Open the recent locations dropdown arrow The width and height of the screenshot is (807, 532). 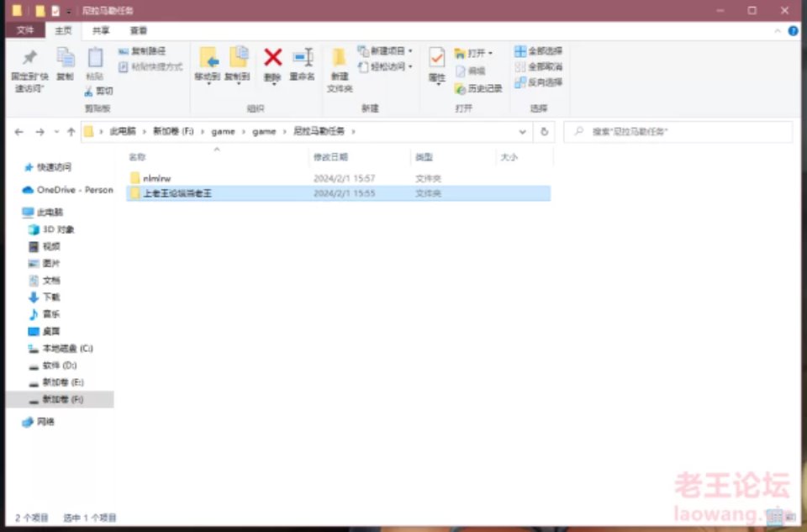(x=56, y=132)
